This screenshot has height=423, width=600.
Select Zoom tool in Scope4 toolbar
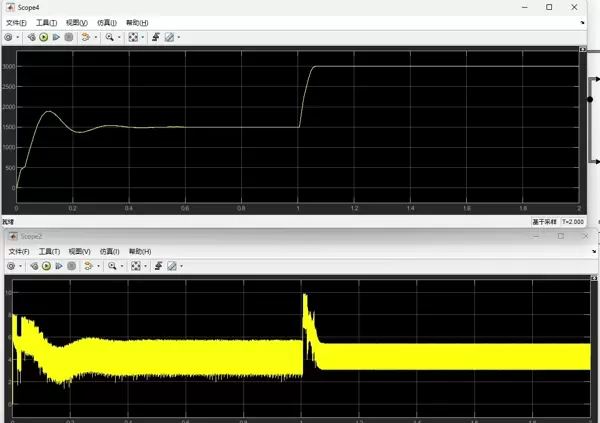tap(108, 37)
